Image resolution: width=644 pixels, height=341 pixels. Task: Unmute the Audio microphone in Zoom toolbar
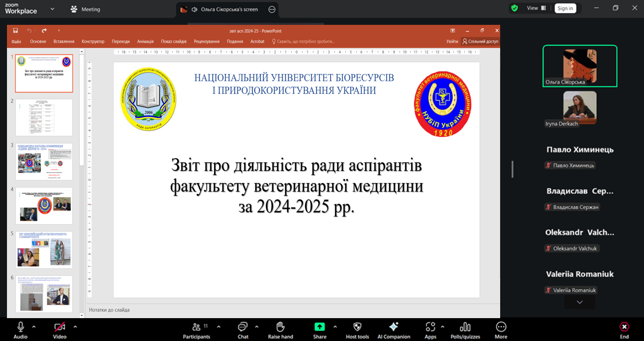20,327
